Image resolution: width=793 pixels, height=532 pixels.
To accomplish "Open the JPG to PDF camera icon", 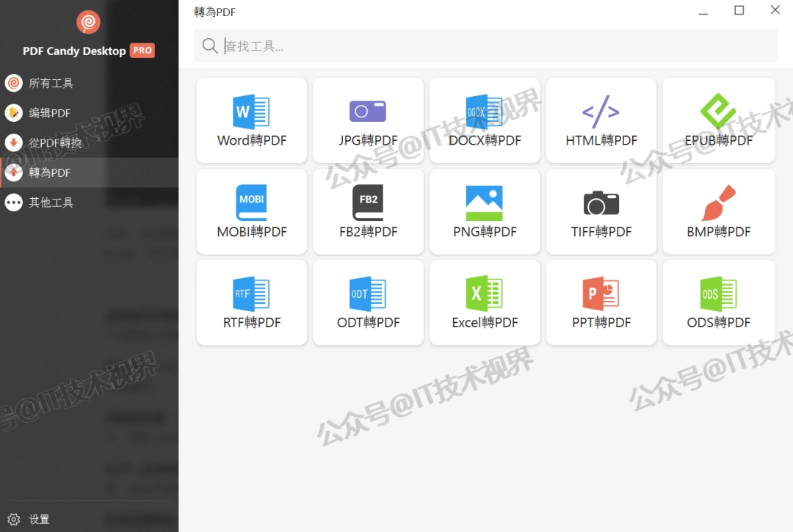I will 368,111.
